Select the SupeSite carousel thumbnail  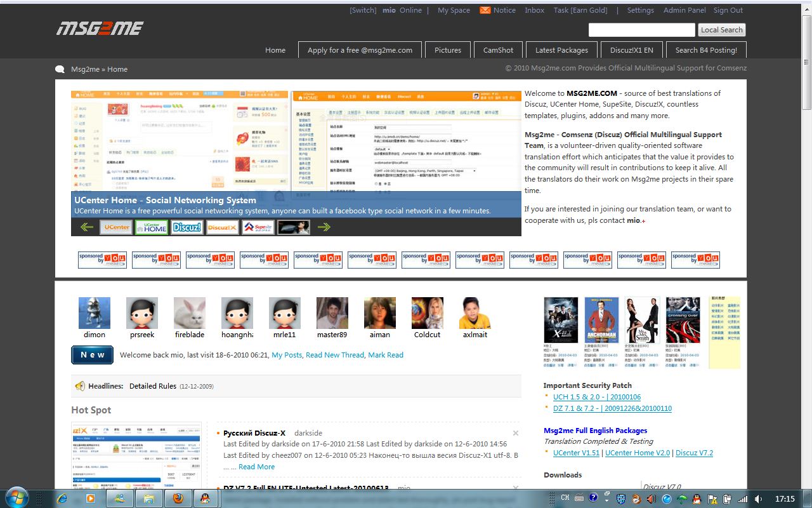(x=258, y=227)
